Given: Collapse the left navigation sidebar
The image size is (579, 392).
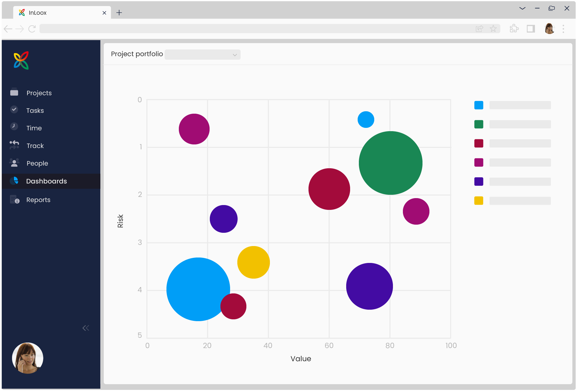Looking at the screenshot, I should click(86, 328).
